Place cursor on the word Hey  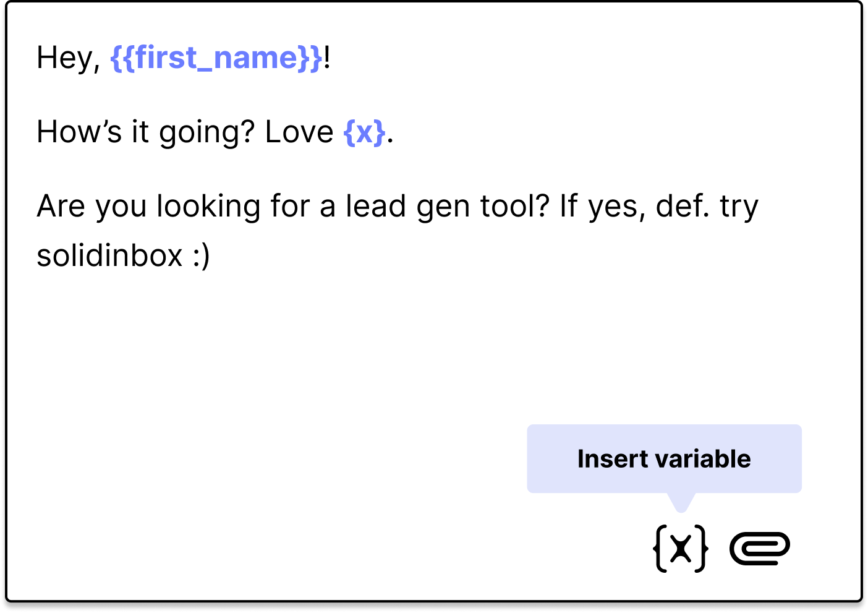click(64, 58)
